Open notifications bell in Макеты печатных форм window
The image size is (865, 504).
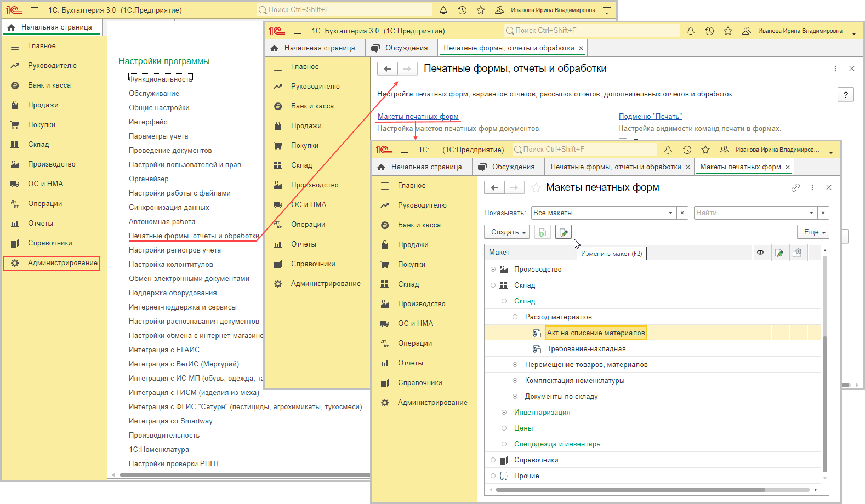click(x=668, y=150)
